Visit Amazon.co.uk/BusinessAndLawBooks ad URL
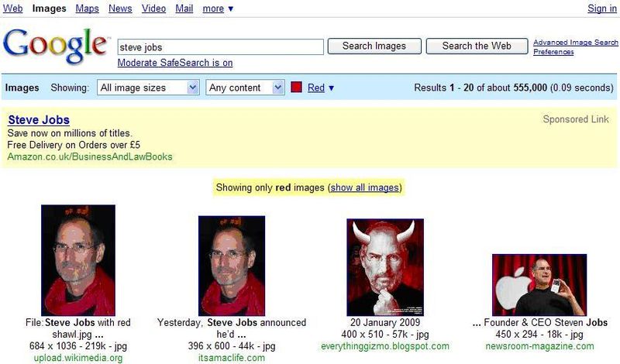The image size is (620, 364). point(90,156)
